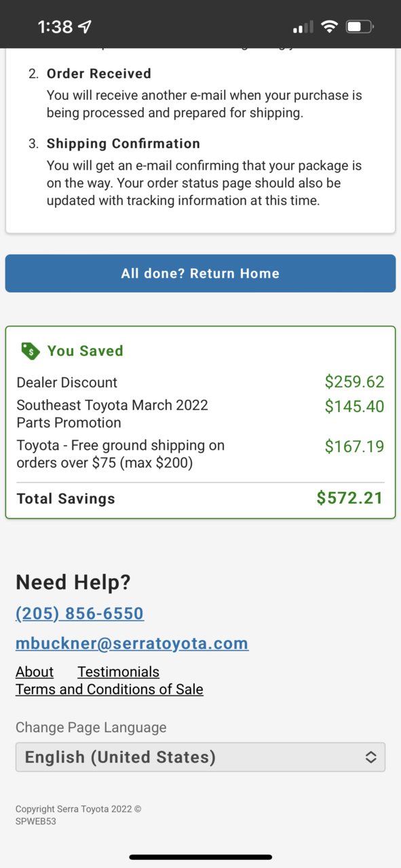Tap the Order Received step heading
401x868 pixels.
pyautogui.click(x=99, y=73)
